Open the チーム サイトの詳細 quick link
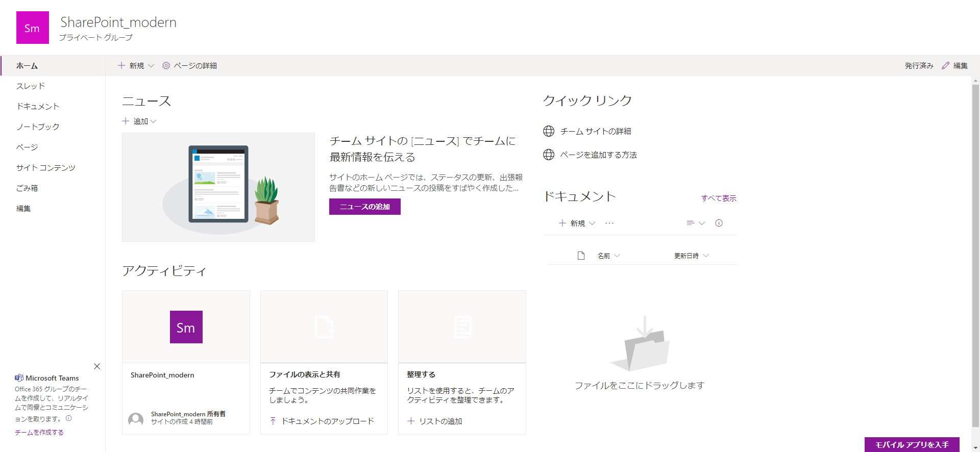This screenshot has width=980, height=452. click(596, 131)
